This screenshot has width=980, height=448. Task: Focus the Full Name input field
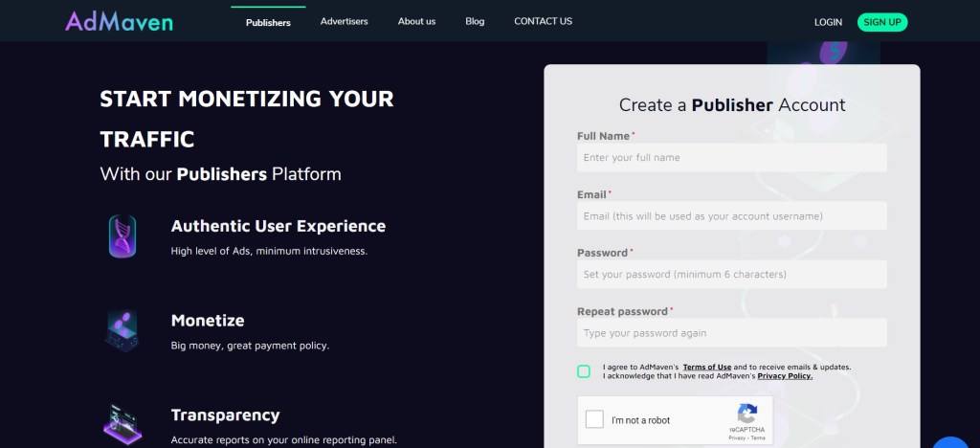[732, 157]
